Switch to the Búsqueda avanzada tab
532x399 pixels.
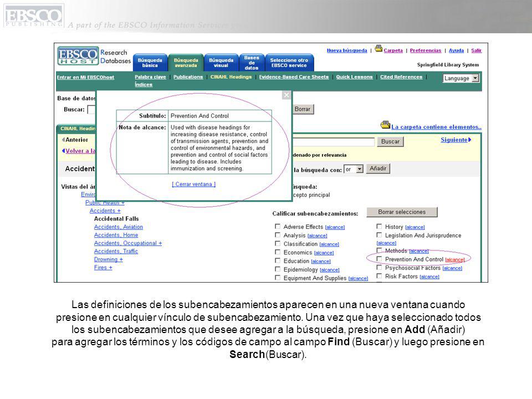186,63
